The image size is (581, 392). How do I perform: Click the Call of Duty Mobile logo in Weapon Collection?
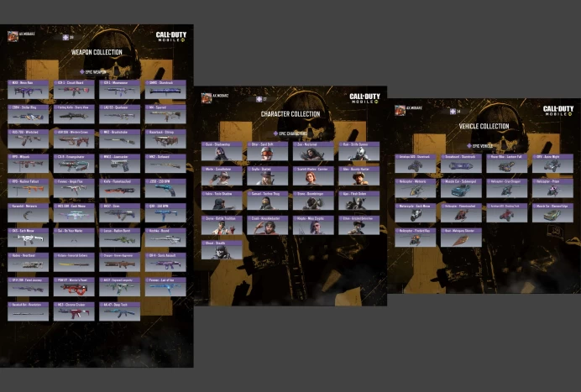[171, 36]
